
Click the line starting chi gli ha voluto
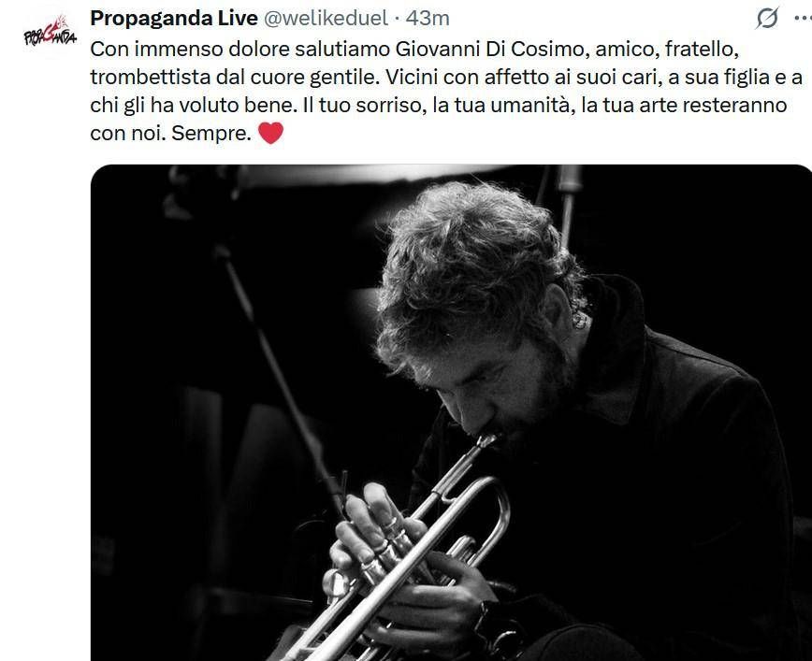click(439, 105)
